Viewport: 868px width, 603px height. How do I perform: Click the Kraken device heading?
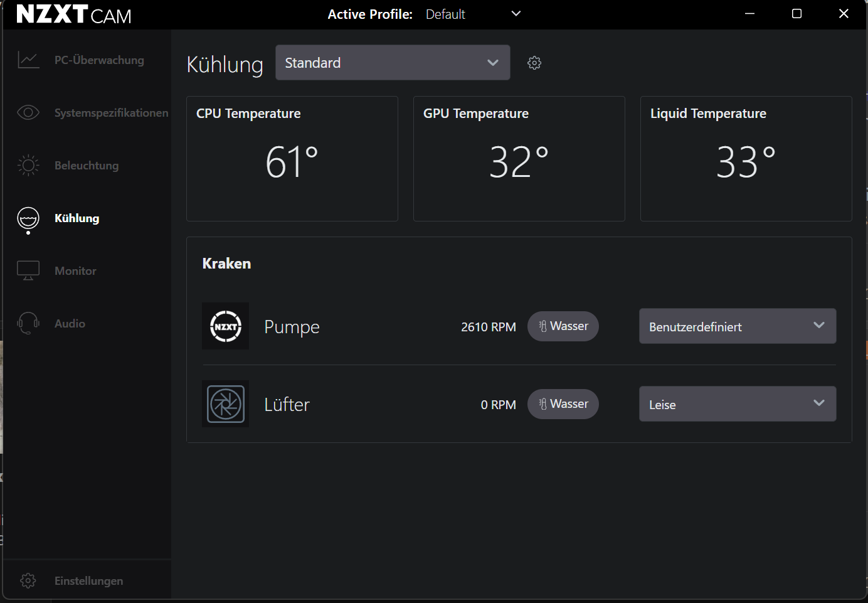(226, 264)
